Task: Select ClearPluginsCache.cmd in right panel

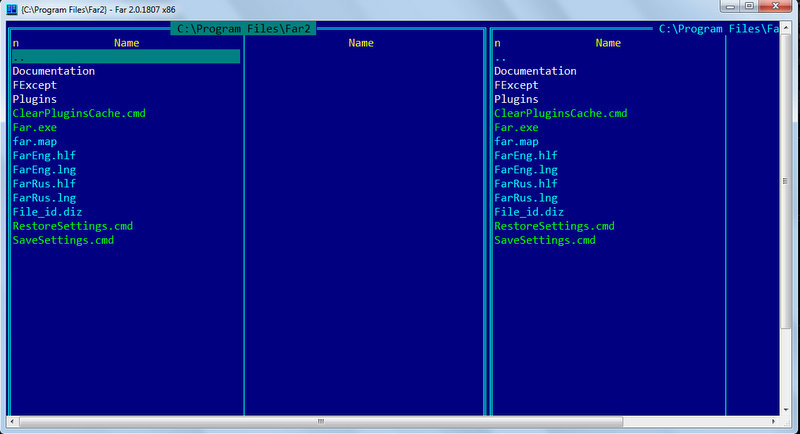Action: tap(561, 113)
